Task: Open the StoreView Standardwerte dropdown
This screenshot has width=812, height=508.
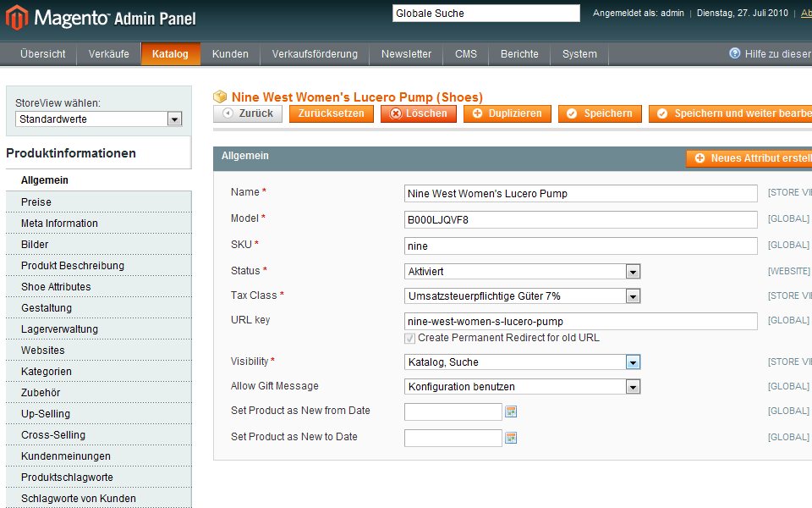Action: coord(99,119)
